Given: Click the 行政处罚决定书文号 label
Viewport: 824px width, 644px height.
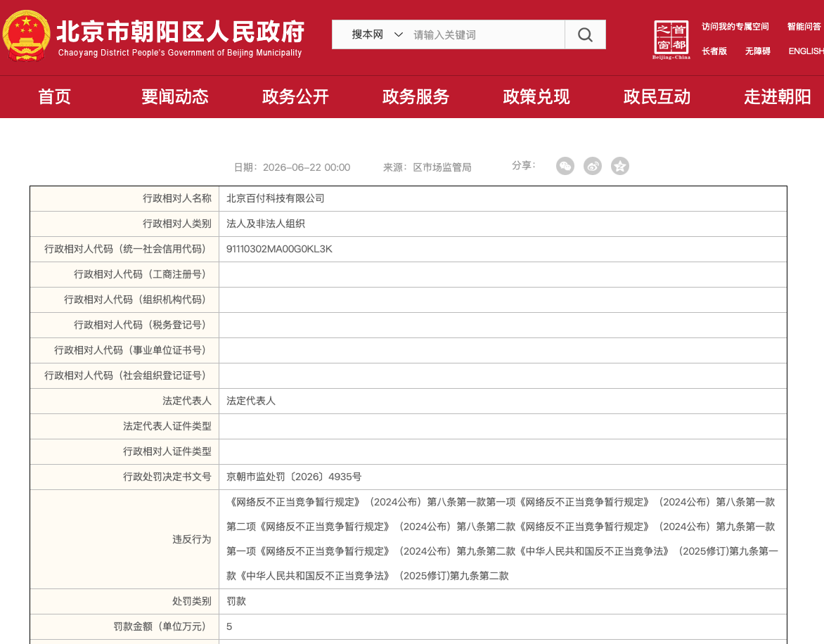Looking at the screenshot, I should [x=167, y=477].
